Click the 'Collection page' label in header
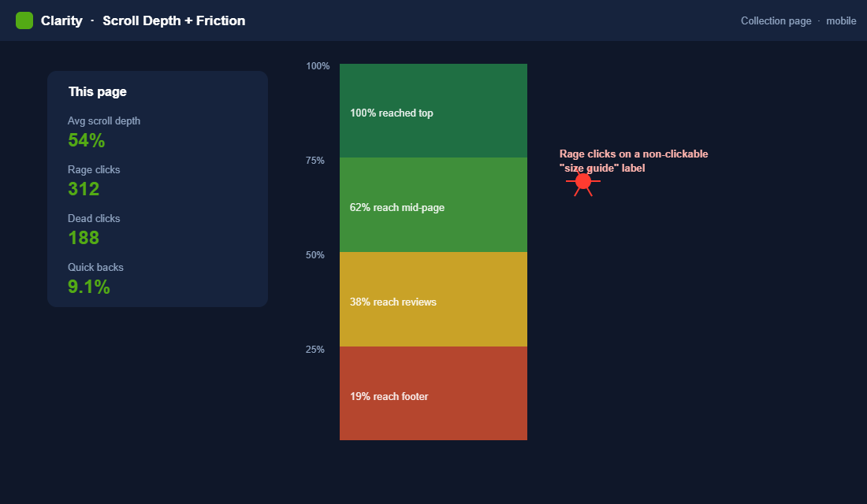The width and height of the screenshot is (867, 504). click(776, 21)
